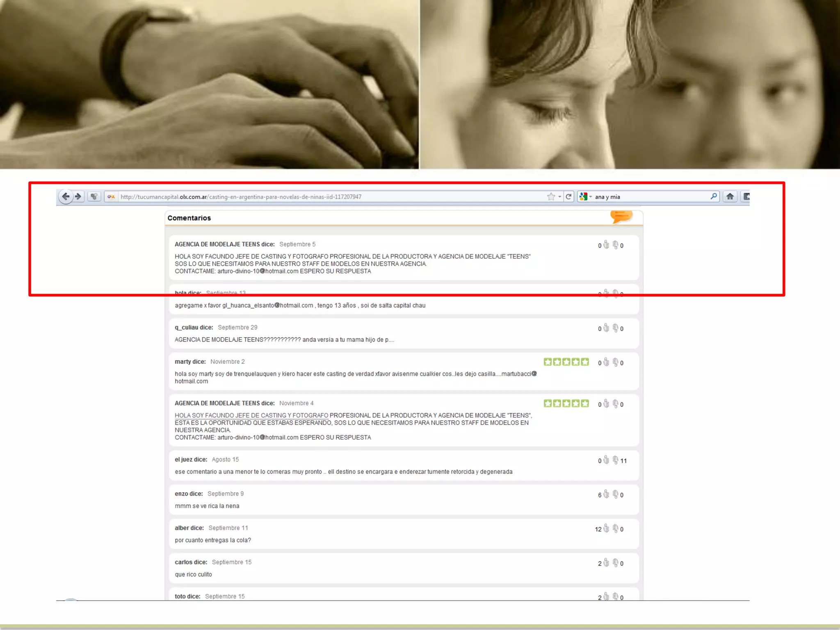
Task: Open the browsing history icon beside forward arrow
Action: (94, 196)
